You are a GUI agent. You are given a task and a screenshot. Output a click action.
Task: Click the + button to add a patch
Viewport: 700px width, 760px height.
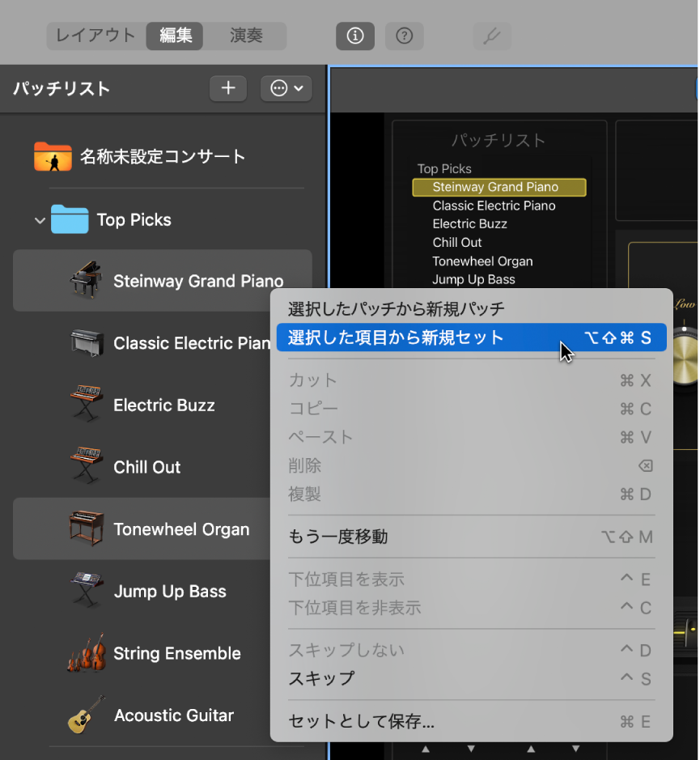[227, 89]
